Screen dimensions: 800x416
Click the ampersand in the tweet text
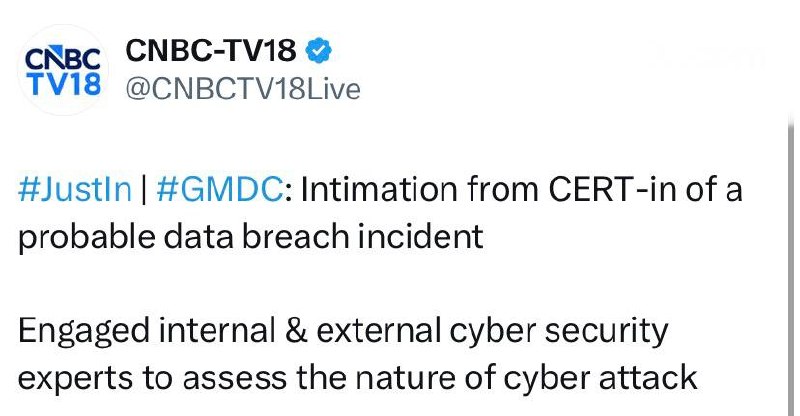[x=296, y=330]
